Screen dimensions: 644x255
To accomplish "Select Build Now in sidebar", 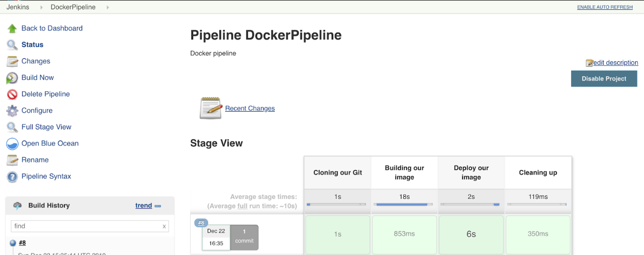I will pos(37,77).
